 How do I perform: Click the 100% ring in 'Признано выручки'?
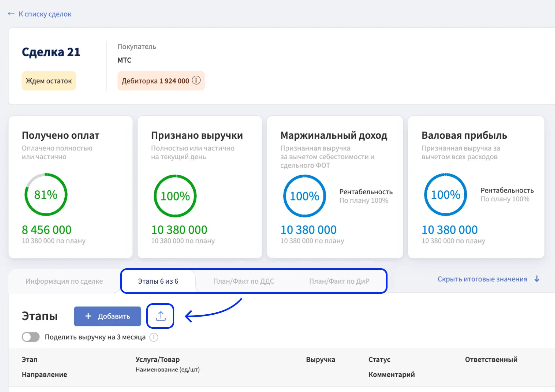pyautogui.click(x=175, y=196)
